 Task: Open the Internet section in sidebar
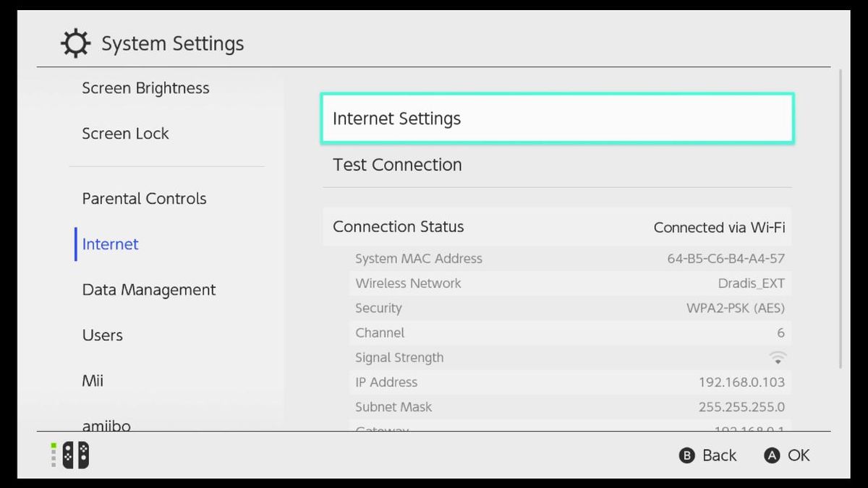(109, 244)
